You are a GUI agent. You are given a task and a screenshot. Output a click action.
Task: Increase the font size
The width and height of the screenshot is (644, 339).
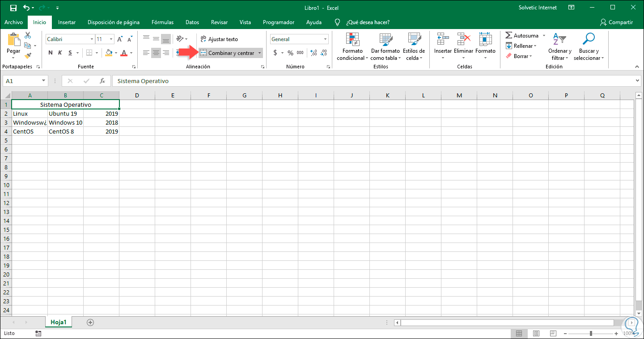tap(120, 39)
